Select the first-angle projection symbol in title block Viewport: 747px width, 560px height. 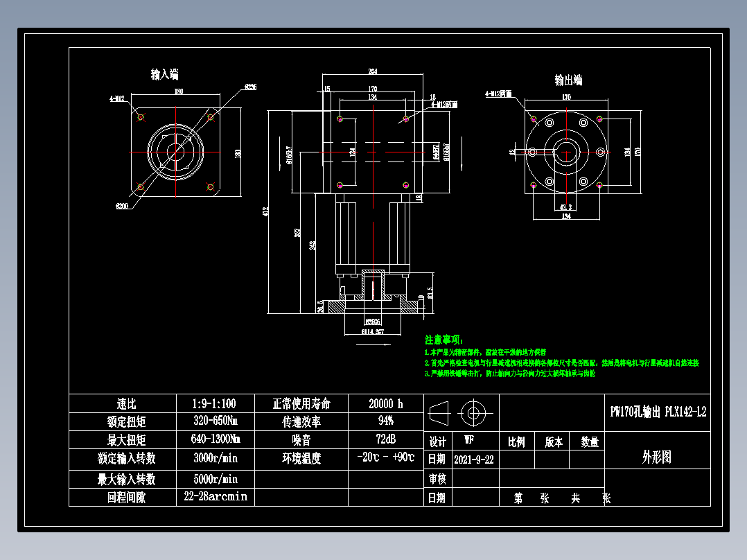[439, 414]
